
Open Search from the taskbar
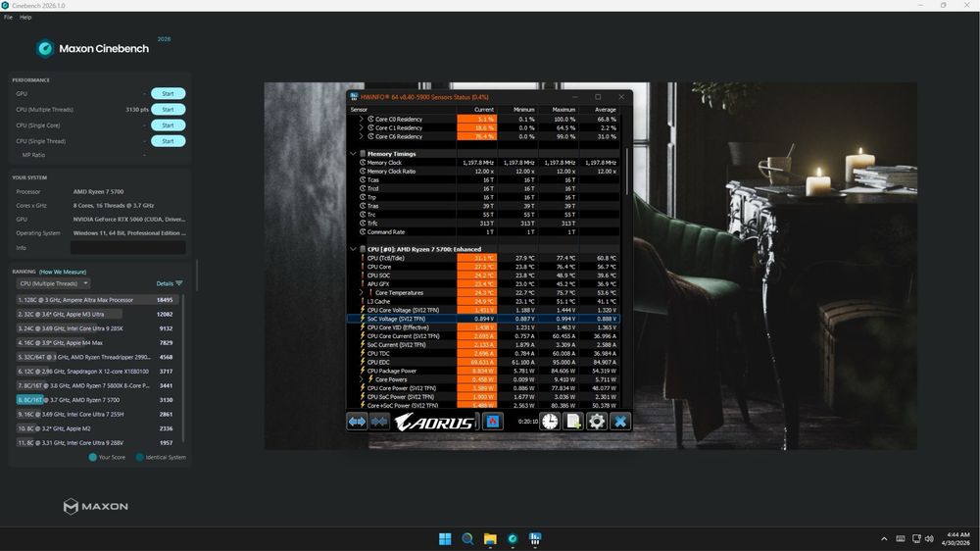pos(467,539)
